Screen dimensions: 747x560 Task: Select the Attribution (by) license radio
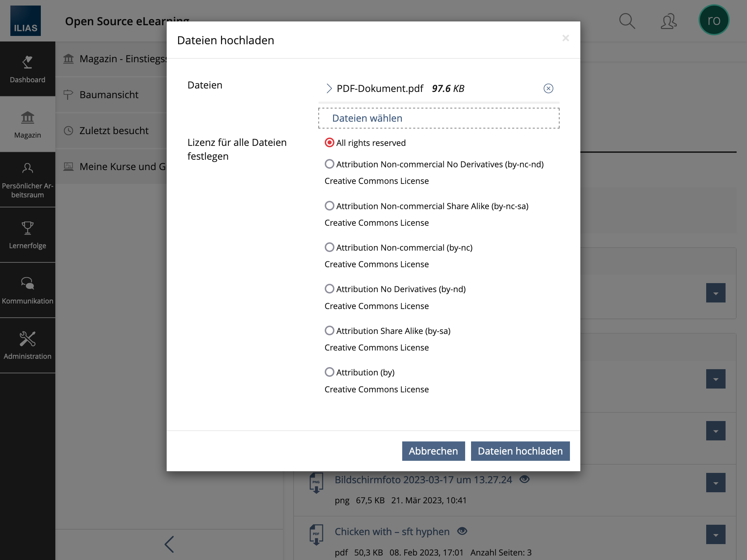click(x=329, y=372)
